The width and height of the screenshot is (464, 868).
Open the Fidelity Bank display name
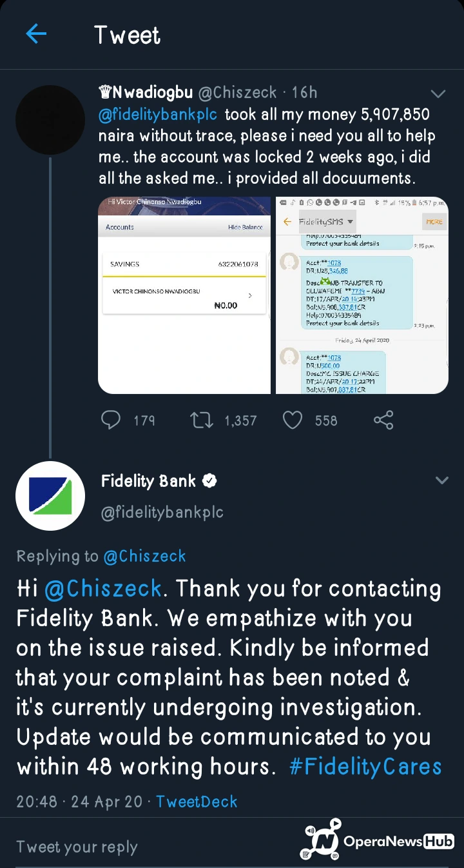pyautogui.click(x=149, y=481)
